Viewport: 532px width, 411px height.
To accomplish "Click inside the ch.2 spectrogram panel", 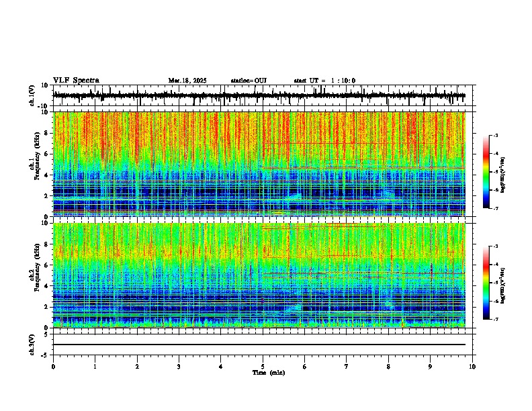I will click(x=259, y=275).
